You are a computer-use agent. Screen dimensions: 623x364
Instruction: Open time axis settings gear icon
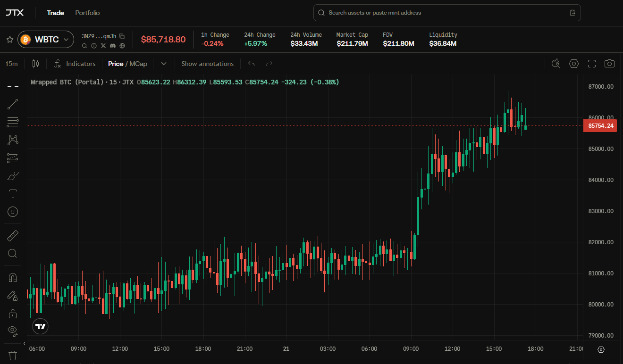(x=601, y=349)
